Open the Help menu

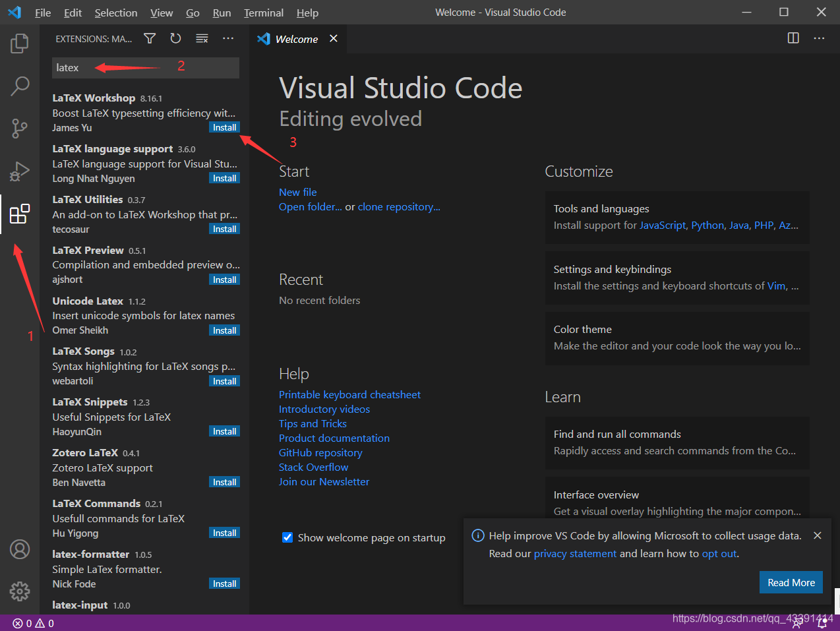[x=307, y=13]
